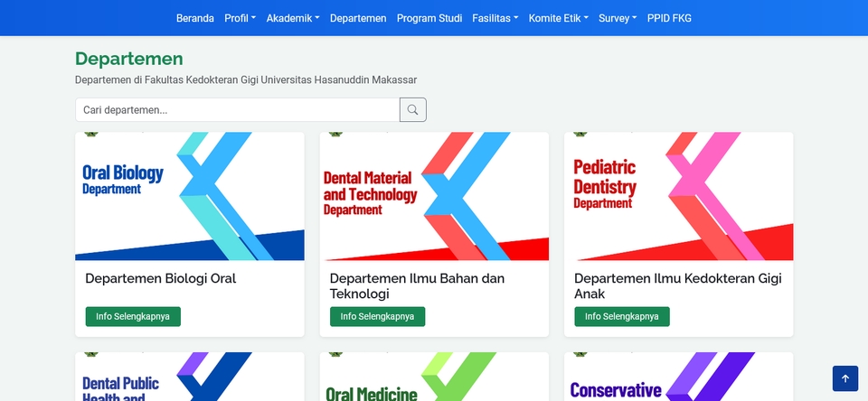Click the Oral Biology Department banner image
This screenshot has height=401, width=868.
(x=190, y=196)
